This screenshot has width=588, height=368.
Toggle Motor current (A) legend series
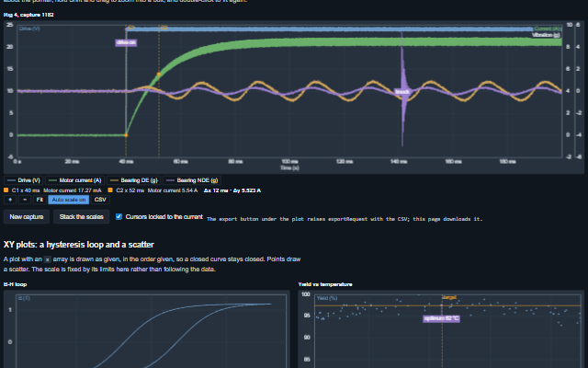tap(75, 180)
